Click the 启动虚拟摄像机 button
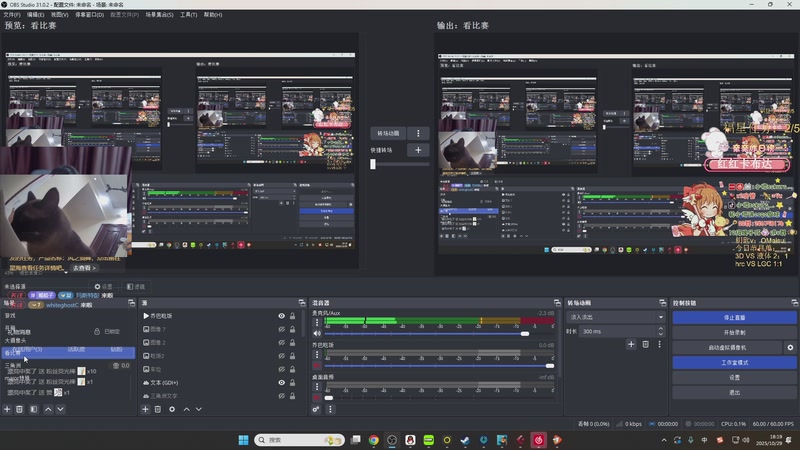Screen dimensions: 800x450 tap(727, 347)
